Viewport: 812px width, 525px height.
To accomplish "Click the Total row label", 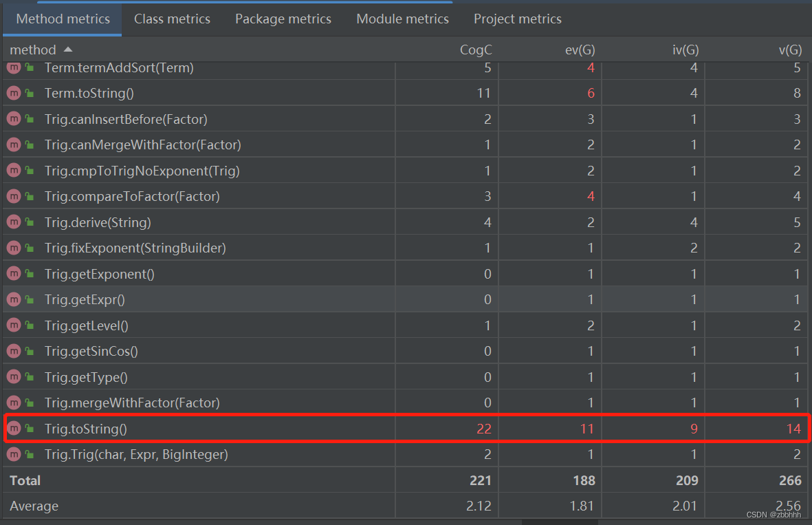I will pyautogui.click(x=25, y=480).
